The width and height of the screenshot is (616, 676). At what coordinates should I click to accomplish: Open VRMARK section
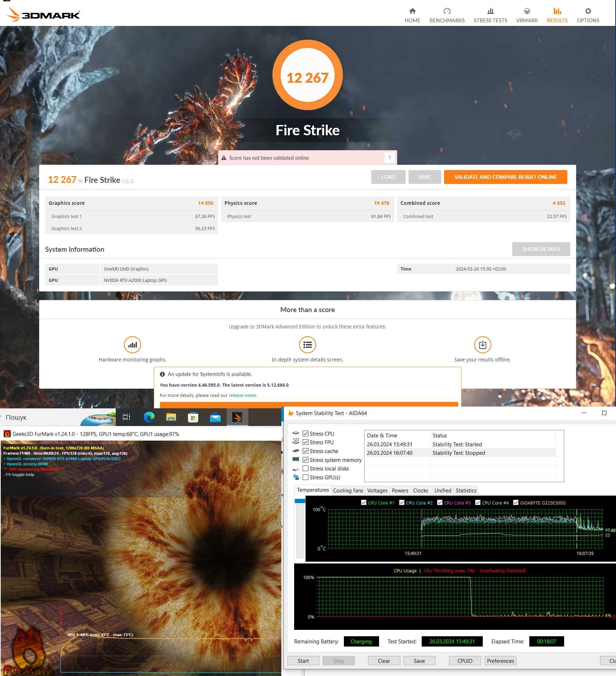[527, 15]
